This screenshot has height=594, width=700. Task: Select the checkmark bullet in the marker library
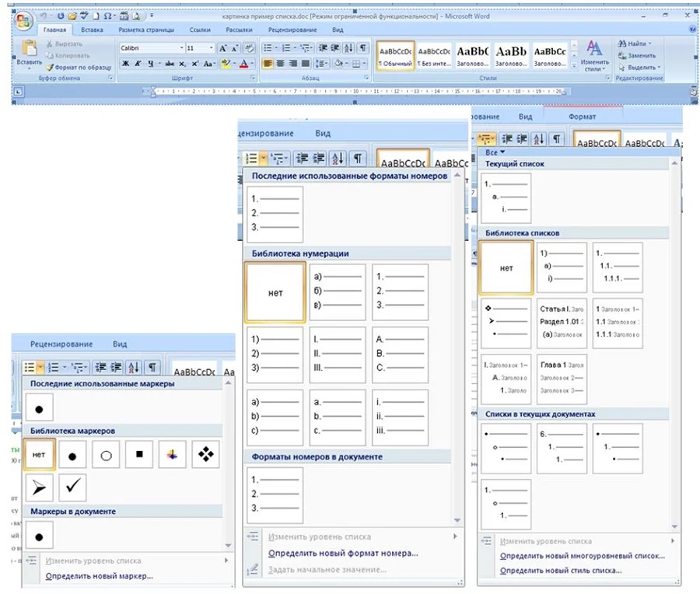click(72, 487)
